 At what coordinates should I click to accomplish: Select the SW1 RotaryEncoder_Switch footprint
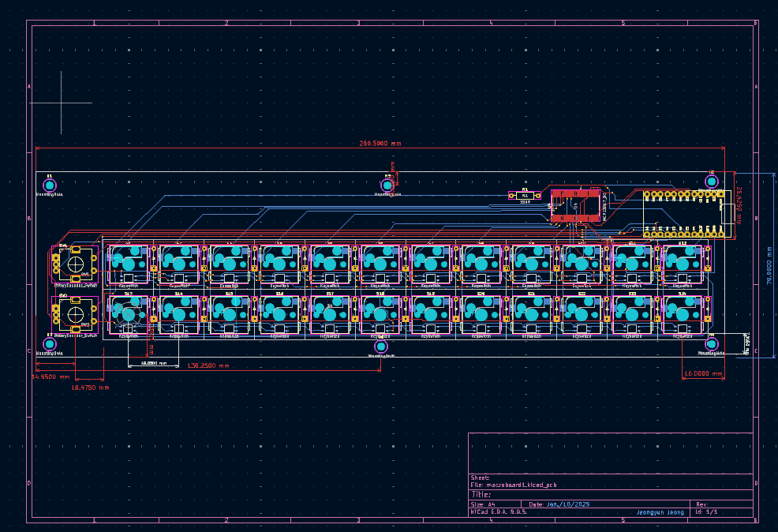click(76, 264)
